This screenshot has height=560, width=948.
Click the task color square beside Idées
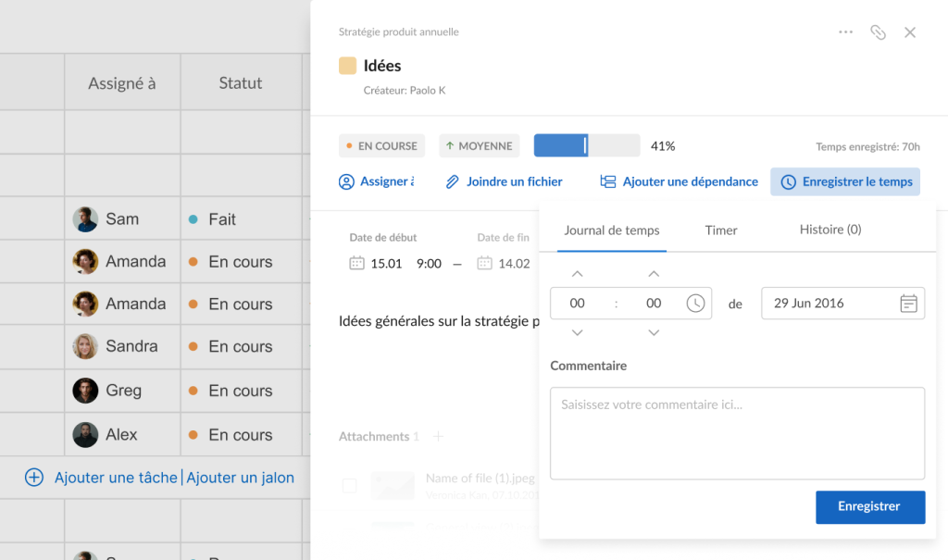(x=348, y=66)
